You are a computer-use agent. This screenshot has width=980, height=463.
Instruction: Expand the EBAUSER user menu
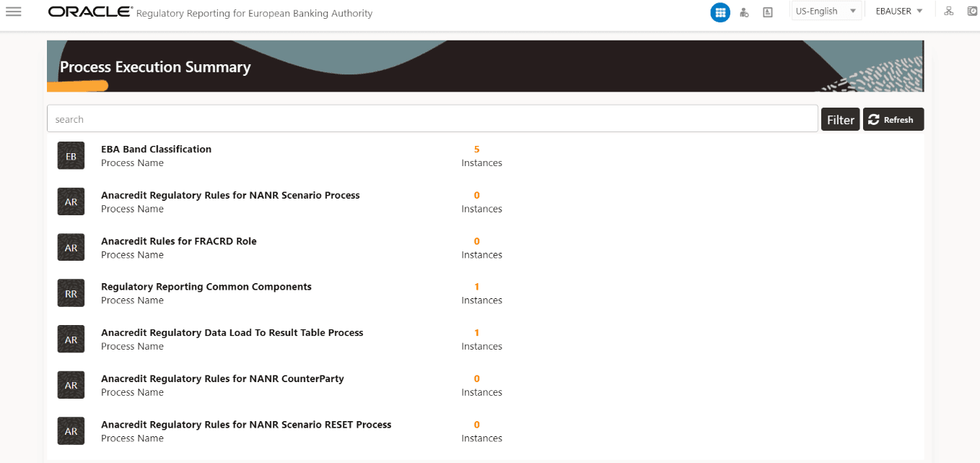pos(898,10)
